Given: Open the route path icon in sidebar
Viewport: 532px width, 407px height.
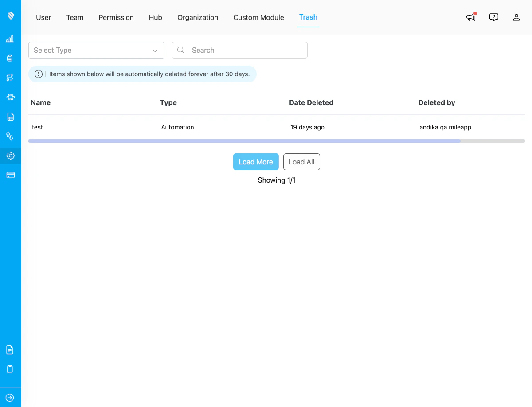Looking at the screenshot, I should (x=10, y=78).
